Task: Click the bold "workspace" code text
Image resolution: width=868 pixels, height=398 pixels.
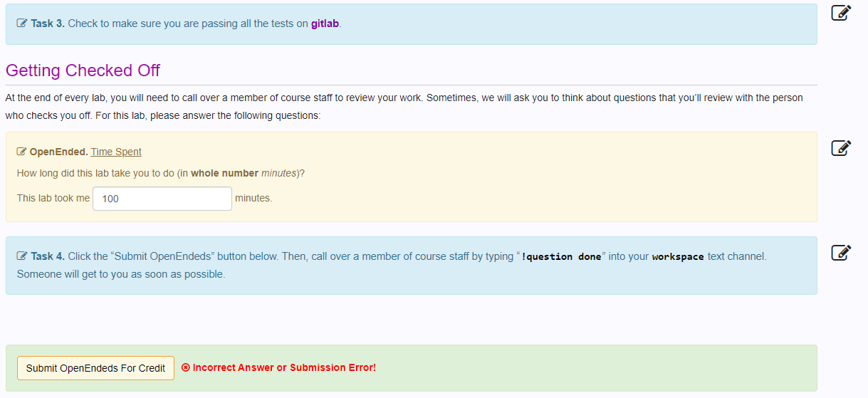Action: pyautogui.click(x=677, y=256)
